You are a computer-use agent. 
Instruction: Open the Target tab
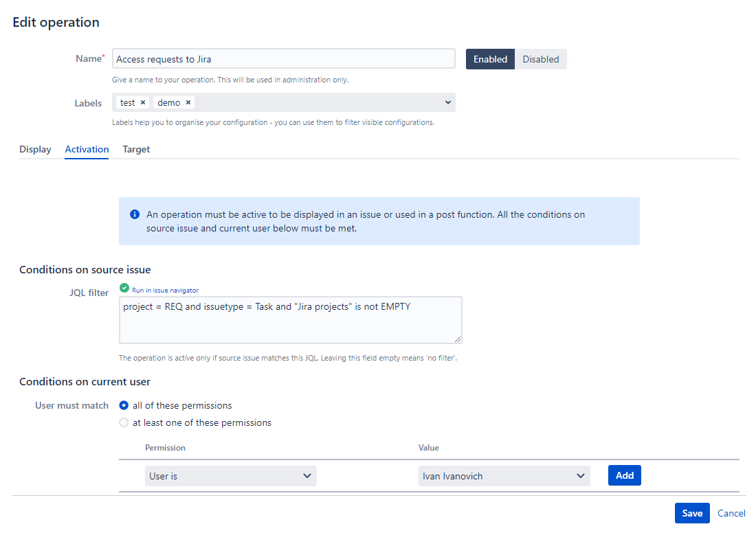(x=136, y=149)
